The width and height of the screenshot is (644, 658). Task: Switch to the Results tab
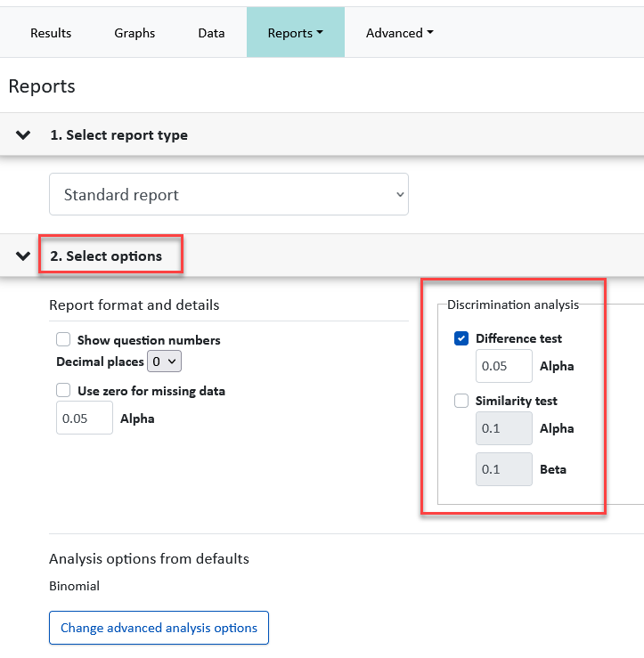click(x=51, y=33)
